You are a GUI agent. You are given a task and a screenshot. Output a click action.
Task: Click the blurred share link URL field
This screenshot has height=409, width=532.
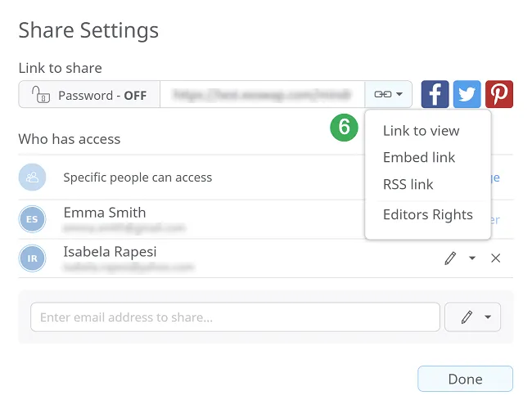point(262,95)
